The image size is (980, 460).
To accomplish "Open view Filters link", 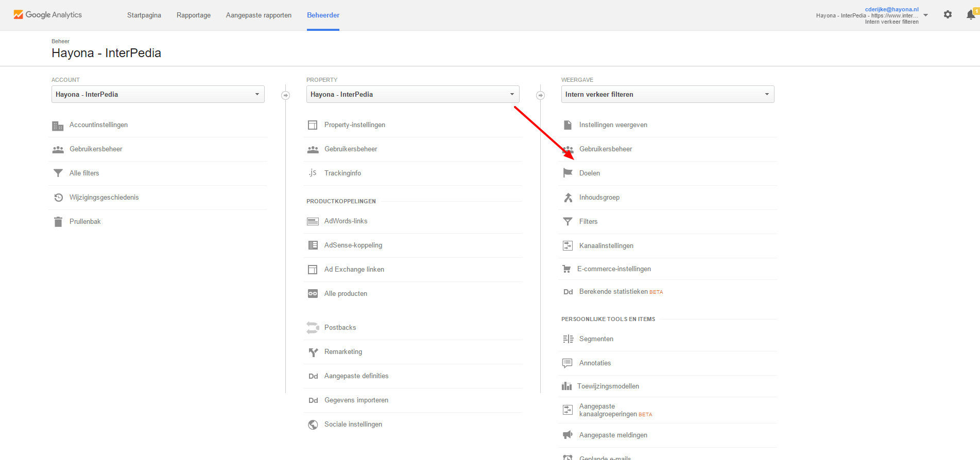I will pyautogui.click(x=588, y=222).
